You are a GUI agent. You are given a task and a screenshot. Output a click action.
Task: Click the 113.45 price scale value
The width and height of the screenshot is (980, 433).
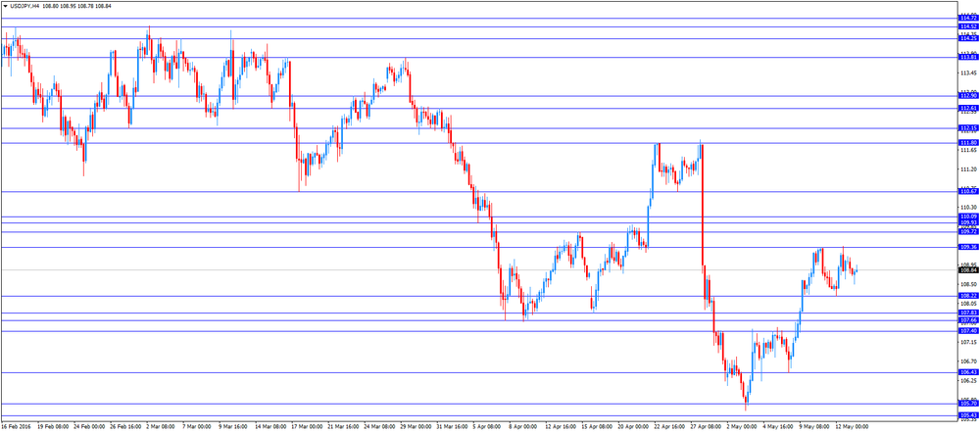point(969,72)
